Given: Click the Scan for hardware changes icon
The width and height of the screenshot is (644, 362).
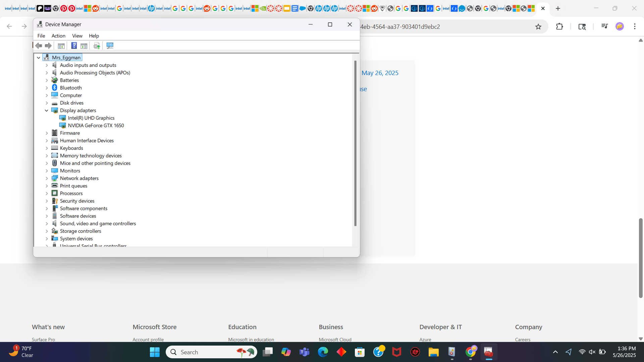Looking at the screenshot, I should click(110, 46).
